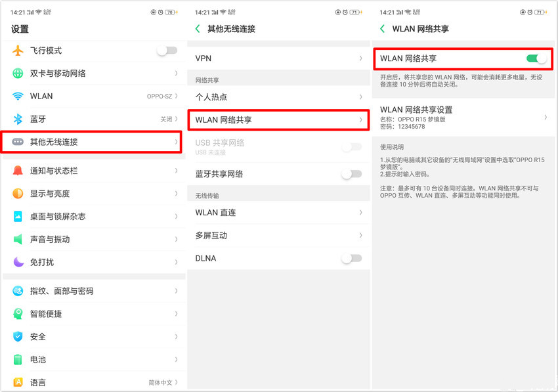Click the WLAN Wi-Fi icon in settings
Screen dimensions: 558x392
[18, 96]
